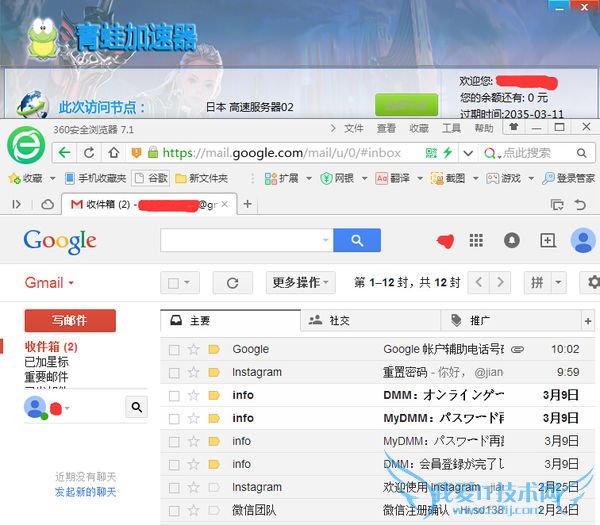Open the 工具 menu
600x525 pixels.
[x=451, y=128]
